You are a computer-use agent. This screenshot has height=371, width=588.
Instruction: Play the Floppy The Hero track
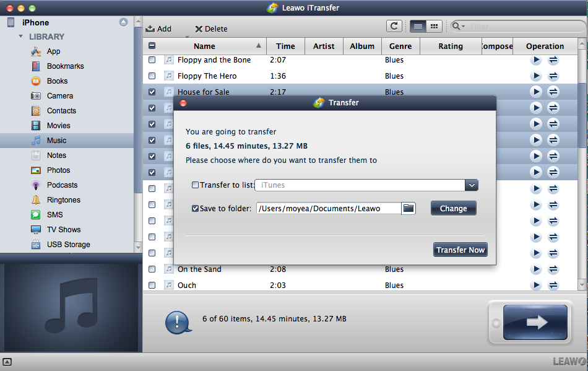point(536,76)
